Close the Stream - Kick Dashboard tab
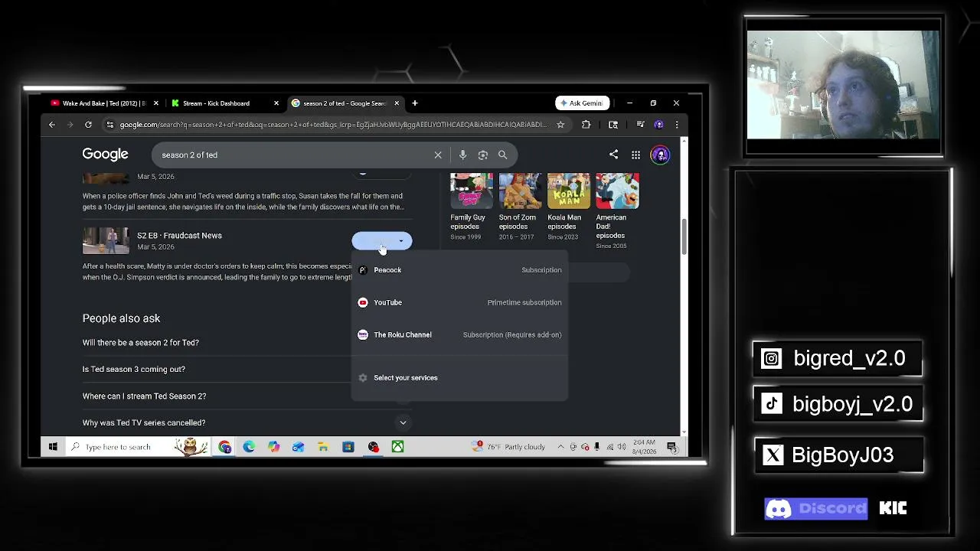The image size is (980, 551). tap(276, 103)
